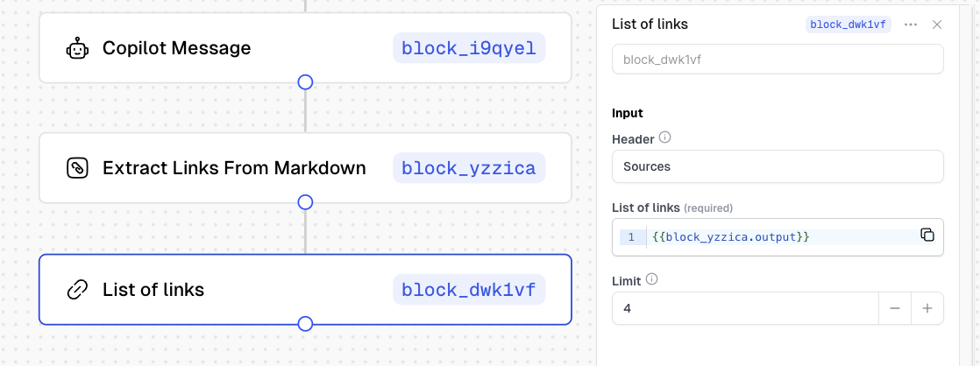Click the Limit info icon
This screenshot has width=980, height=366.
click(651, 279)
